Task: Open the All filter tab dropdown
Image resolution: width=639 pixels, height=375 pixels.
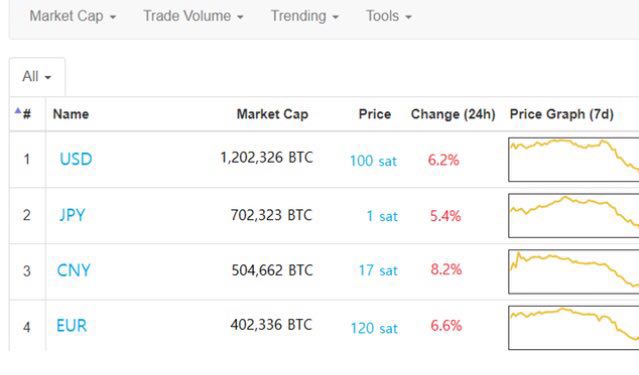Action: coord(37,77)
